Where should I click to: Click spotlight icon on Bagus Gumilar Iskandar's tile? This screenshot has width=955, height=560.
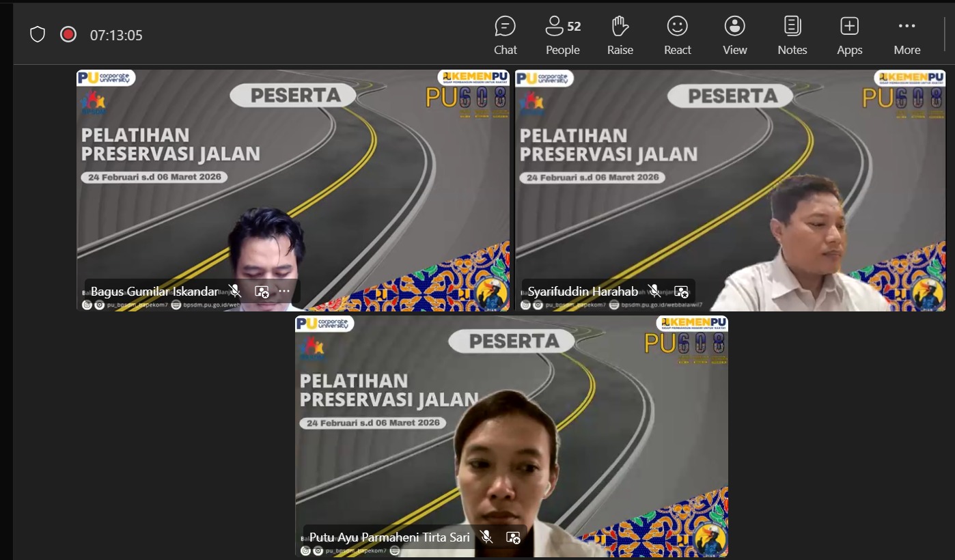pos(262,292)
